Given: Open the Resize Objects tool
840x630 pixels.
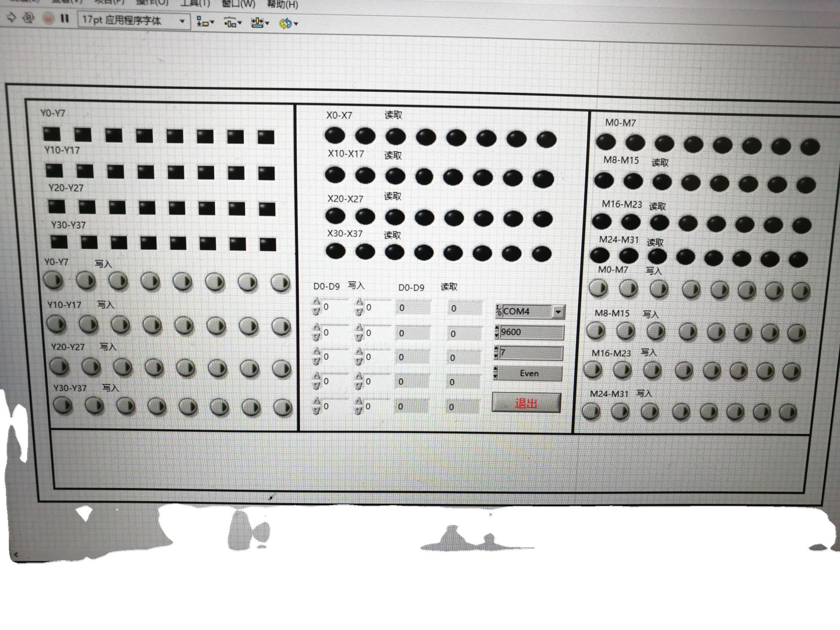Looking at the screenshot, I should tap(260, 23).
